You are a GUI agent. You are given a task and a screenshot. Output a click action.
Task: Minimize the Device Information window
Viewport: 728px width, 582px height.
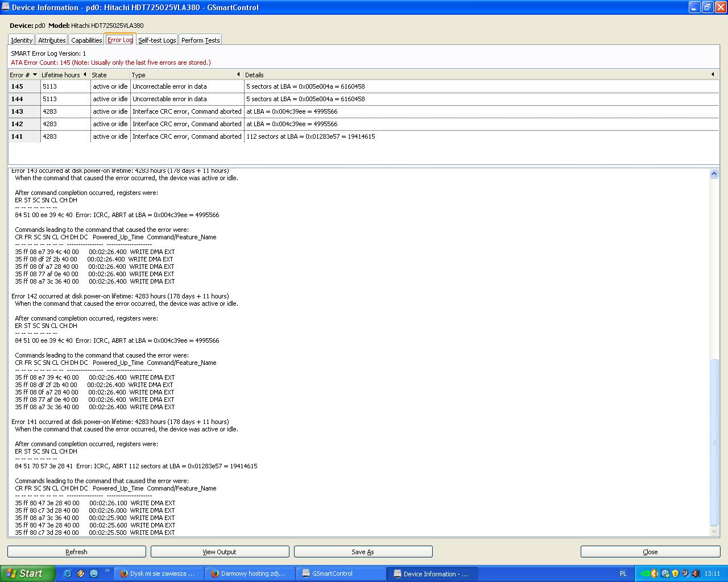tap(694, 7)
